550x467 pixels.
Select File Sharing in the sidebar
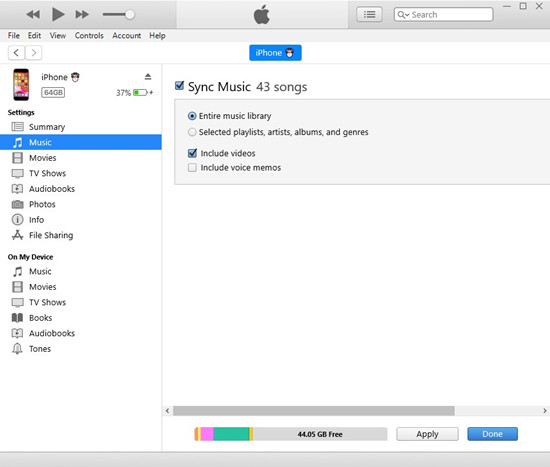pyautogui.click(x=81, y=235)
